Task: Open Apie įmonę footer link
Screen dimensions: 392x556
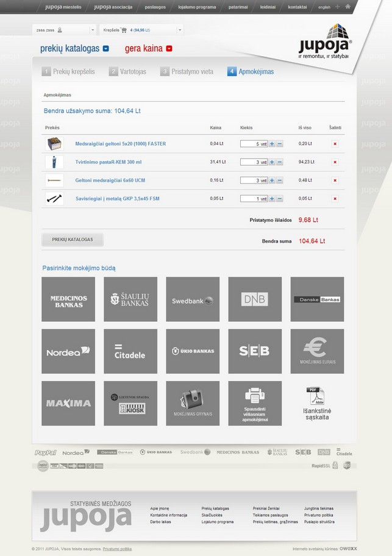Action: coord(160,508)
